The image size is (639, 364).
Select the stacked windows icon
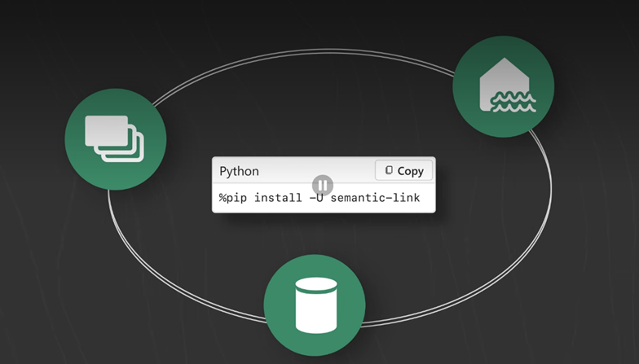[x=115, y=138]
